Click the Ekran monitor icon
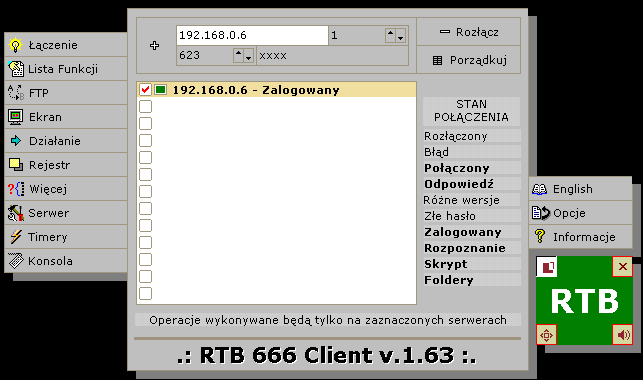The width and height of the screenshot is (643, 380). coord(16,117)
